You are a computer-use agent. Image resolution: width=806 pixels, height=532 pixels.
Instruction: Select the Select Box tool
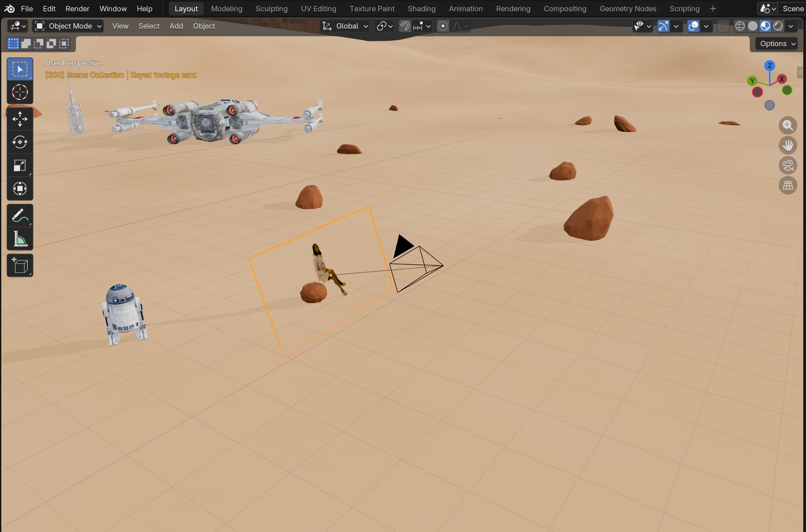[20, 69]
